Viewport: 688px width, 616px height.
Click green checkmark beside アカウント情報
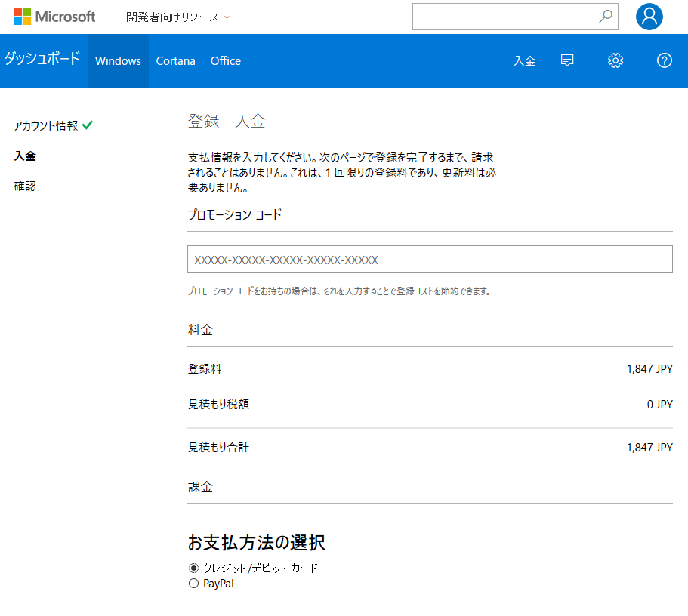coord(88,125)
